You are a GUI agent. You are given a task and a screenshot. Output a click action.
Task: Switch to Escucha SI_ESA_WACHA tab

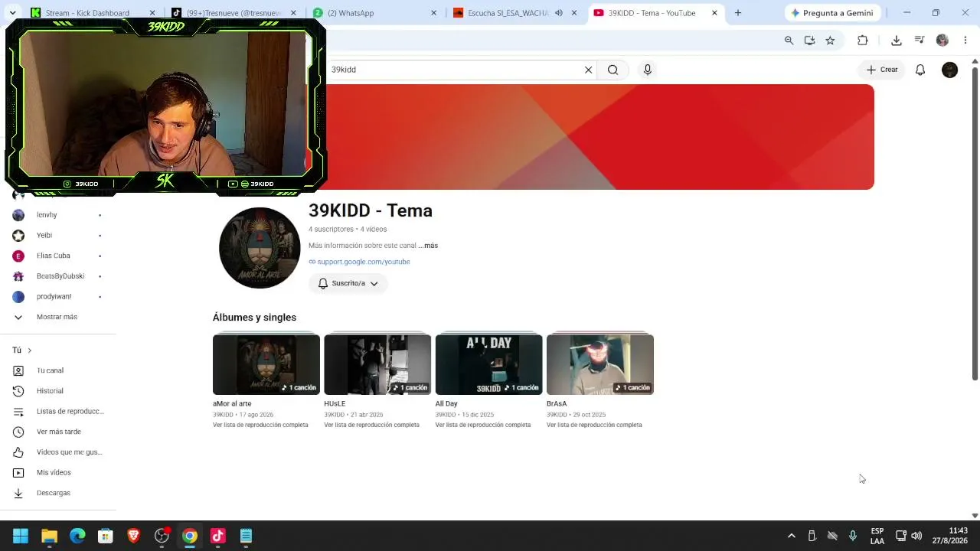pyautogui.click(x=516, y=13)
